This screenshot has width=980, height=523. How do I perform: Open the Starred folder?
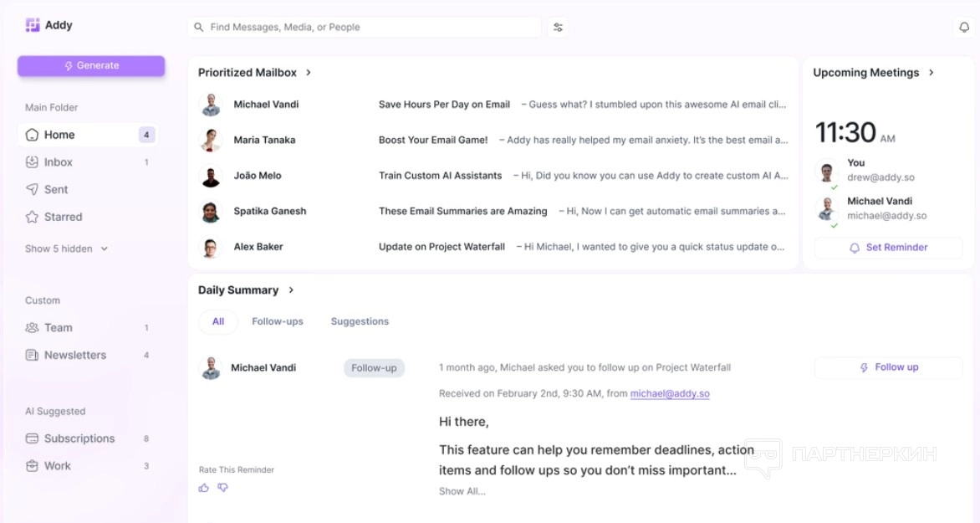63,217
